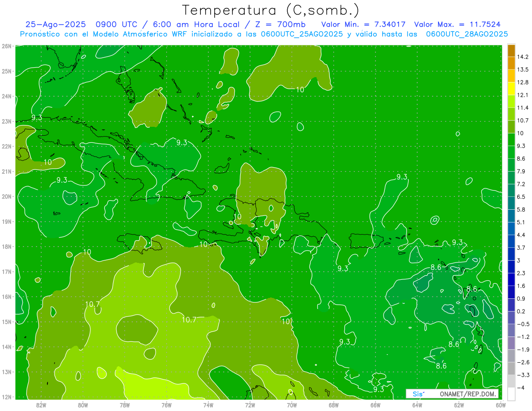Select the 18N latitude axis label
The image size is (532, 411).
coord(7,247)
